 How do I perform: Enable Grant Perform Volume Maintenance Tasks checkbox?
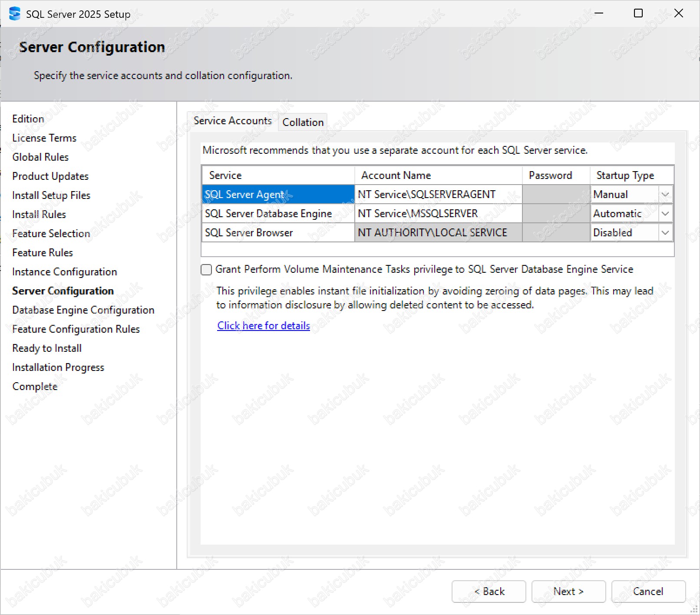coord(207,270)
